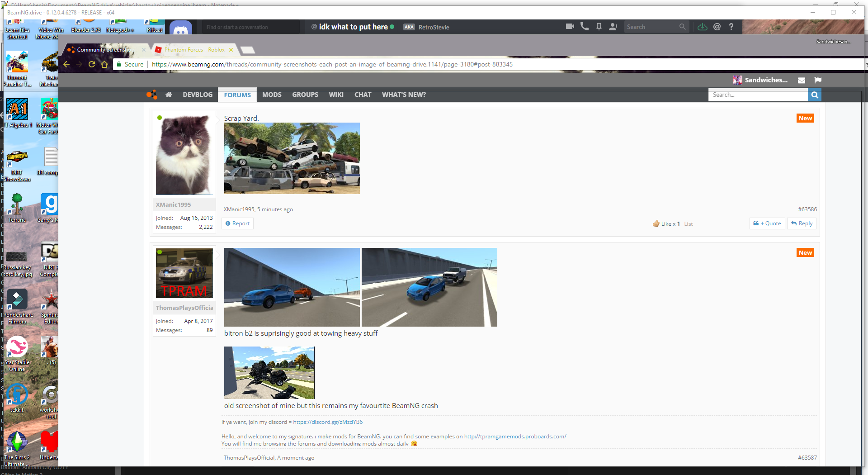Open Russian keyboard jpg file
The width and height of the screenshot is (868, 475).
[x=17, y=263]
